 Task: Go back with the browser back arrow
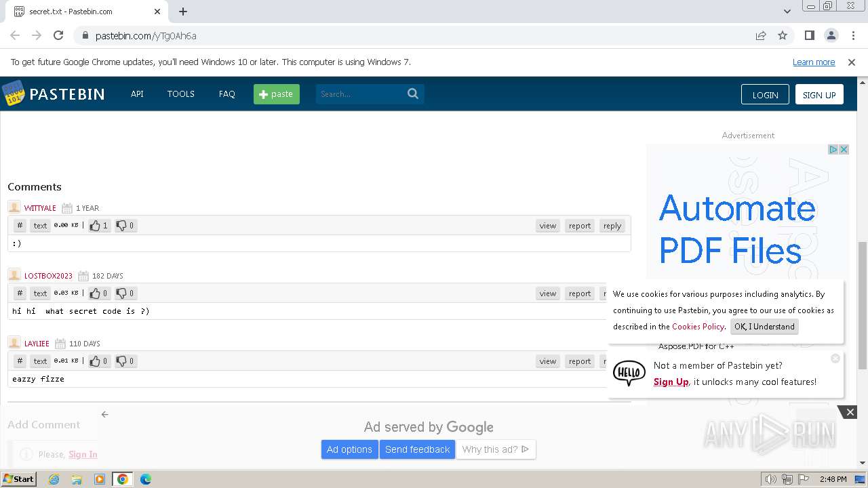pos(15,35)
